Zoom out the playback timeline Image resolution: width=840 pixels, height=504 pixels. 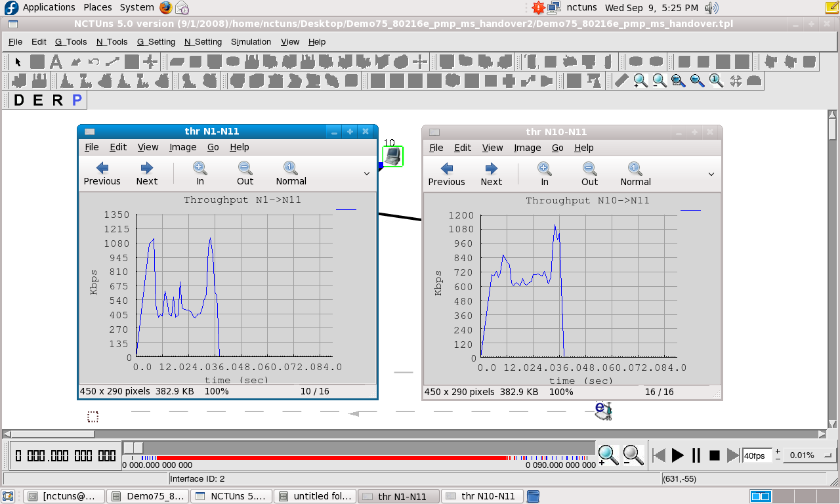pos(633,454)
